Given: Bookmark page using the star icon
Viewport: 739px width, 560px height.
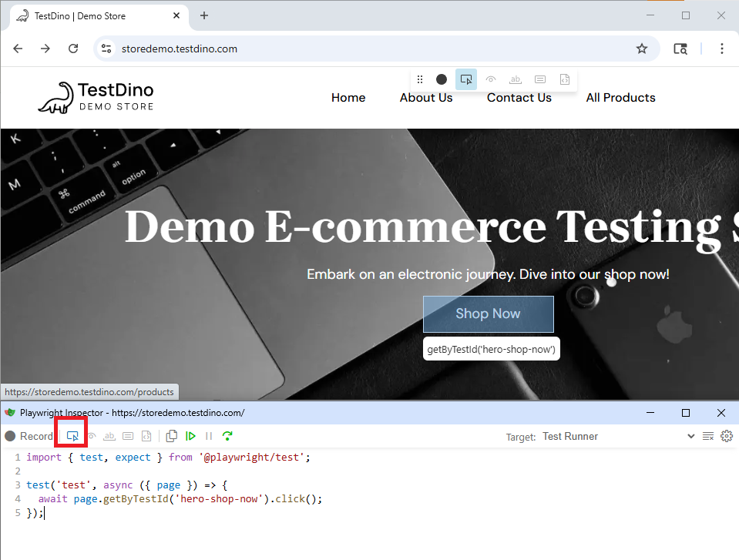Looking at the screenshot, I should click(642, 49).
